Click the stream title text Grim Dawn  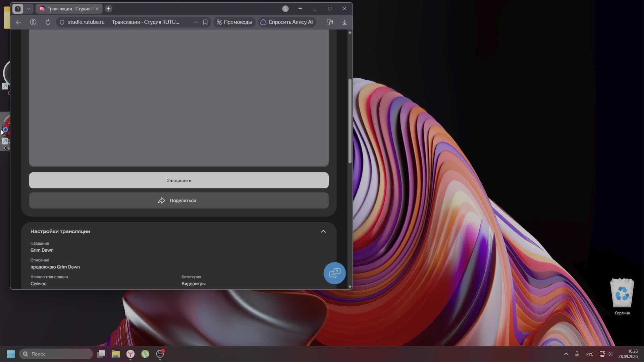(x=42, y=250)
